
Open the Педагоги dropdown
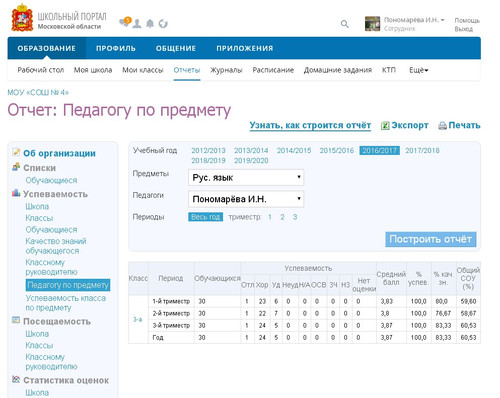[x=246, y=199]
